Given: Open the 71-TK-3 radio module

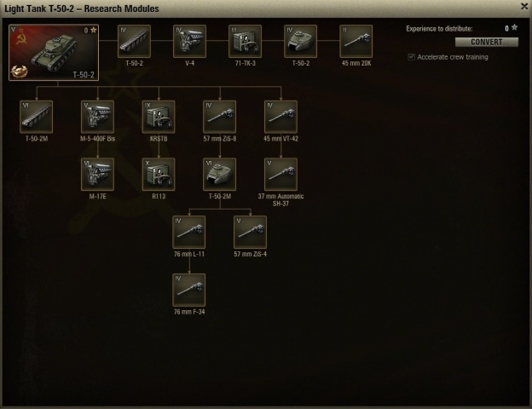Looking at the screenshot, I should coord(245,41).
